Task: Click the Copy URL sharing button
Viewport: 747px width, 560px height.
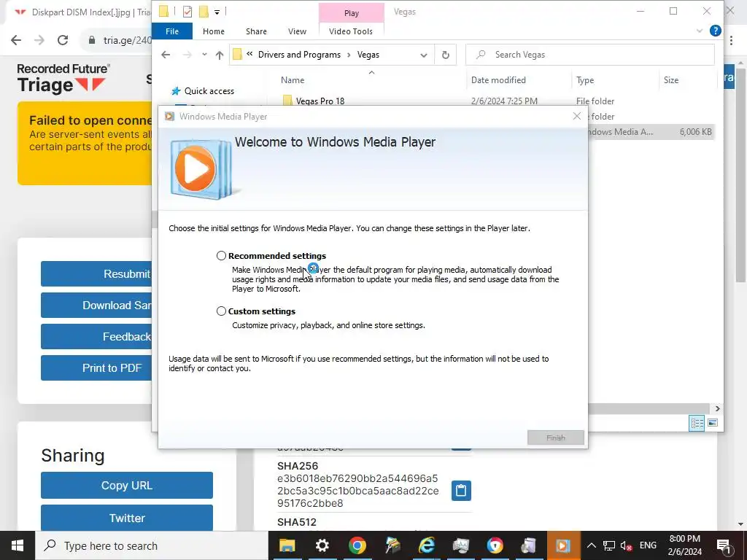Action: tap(127, 485)
